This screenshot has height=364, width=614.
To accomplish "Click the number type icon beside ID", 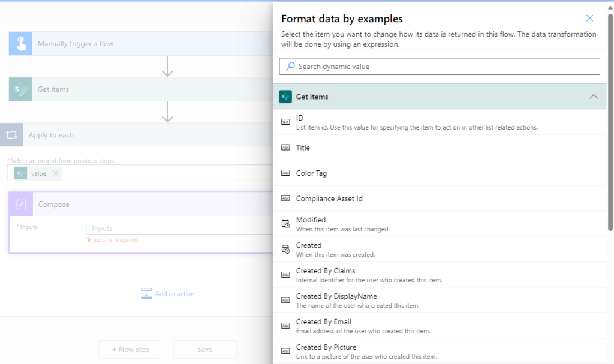I will point(285,122).
